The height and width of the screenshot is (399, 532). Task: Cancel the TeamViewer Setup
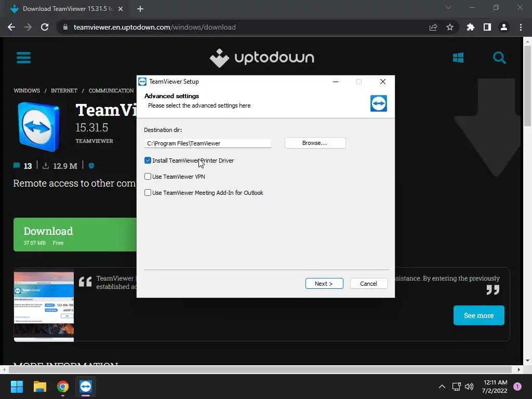click(x=369, y=284)
